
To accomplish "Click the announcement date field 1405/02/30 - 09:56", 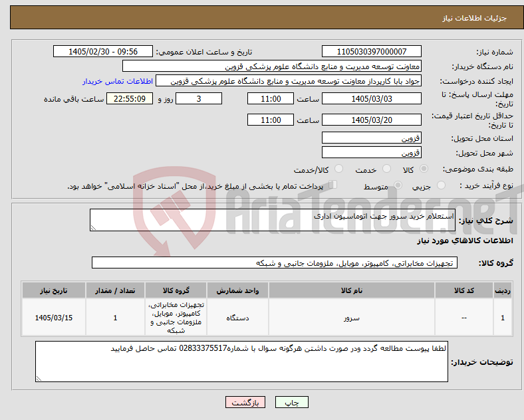I will click(x=103, y=51).
